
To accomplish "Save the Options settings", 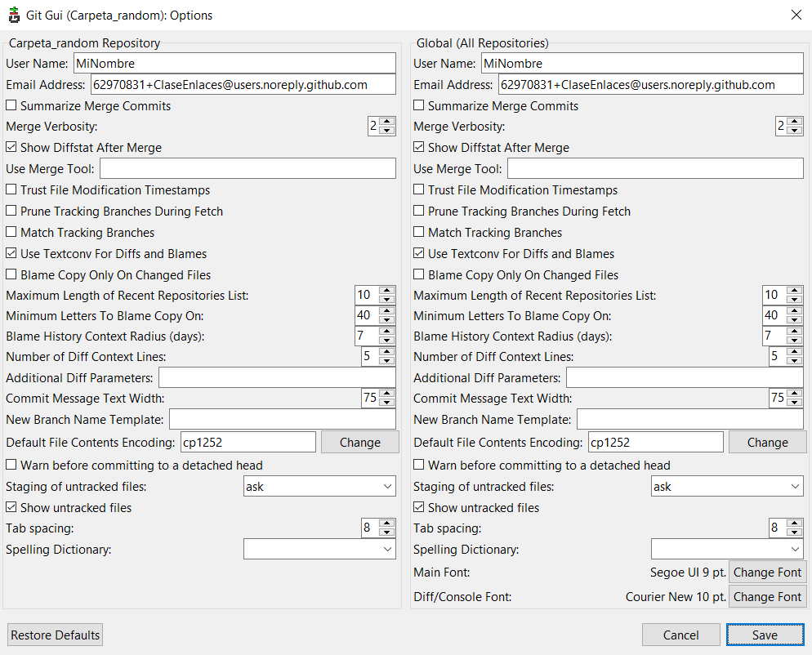I will [x=765, y=635].
